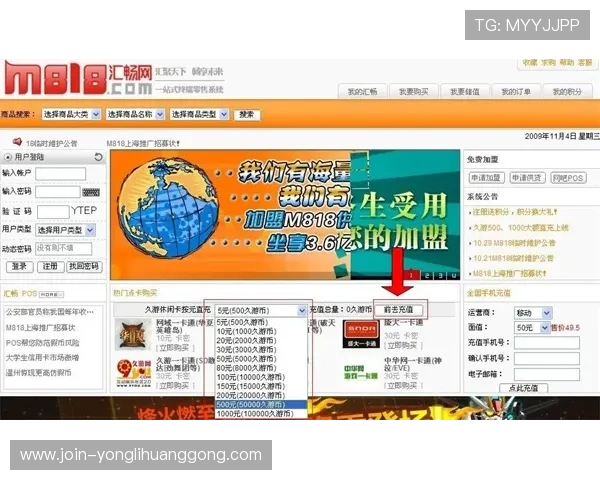The image size is (600, 480).
Task: Click the 征途 game card thumbnail
Action: pyautogui.click(x=134, y=335)
